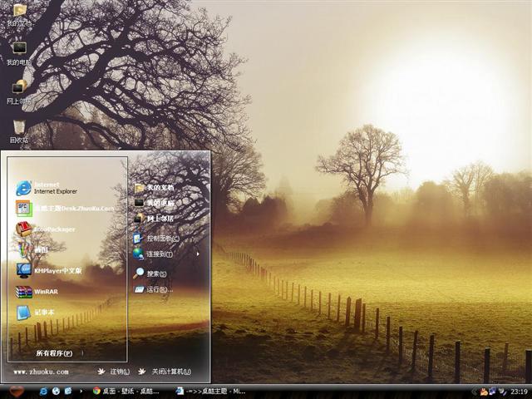Screen dimensions: 532x399
Task: Select the 我的电脑 desktop icon
Action: pos(18,52)
